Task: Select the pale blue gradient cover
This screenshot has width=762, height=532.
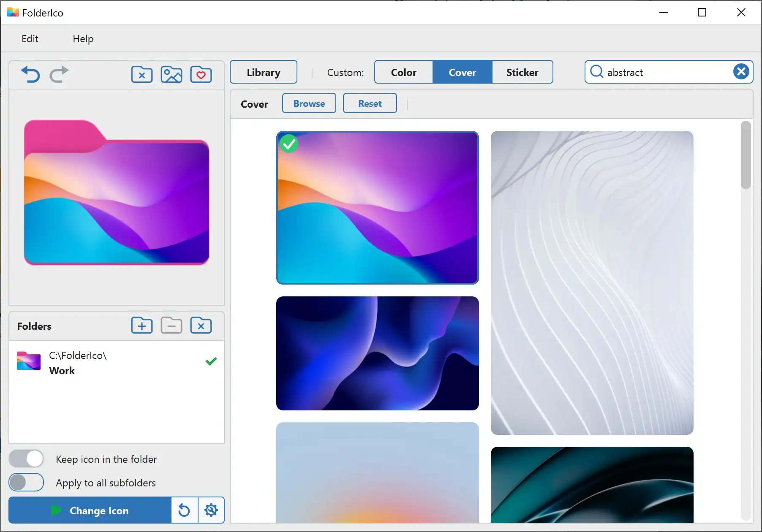Action: coord(378,472)
